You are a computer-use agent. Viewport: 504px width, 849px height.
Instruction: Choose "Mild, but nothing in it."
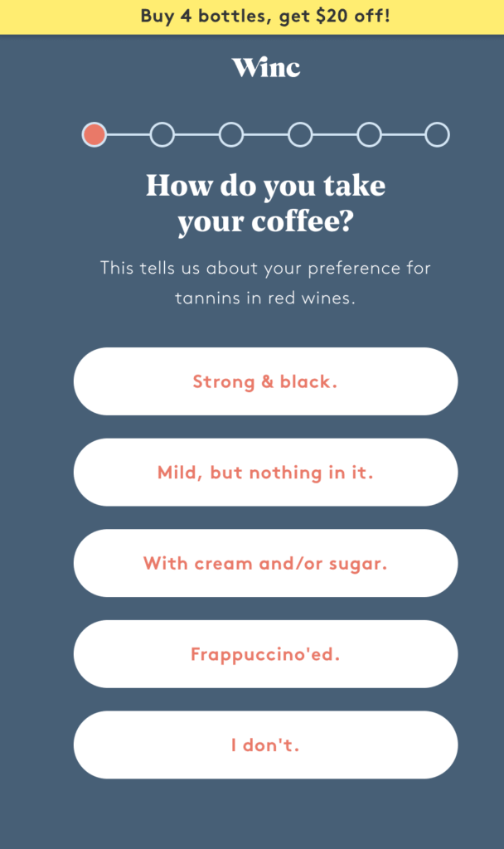(x=265, y=472)
